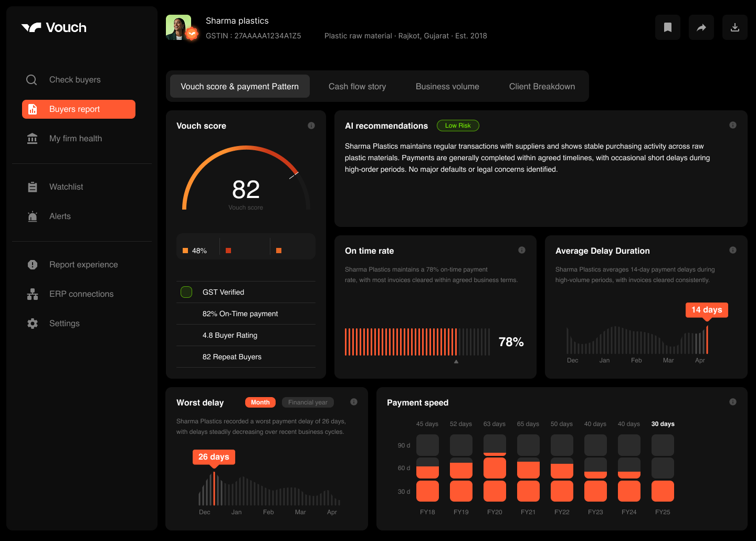Click the Low Risk badge
Screen dimensions: 756x541
458,126
